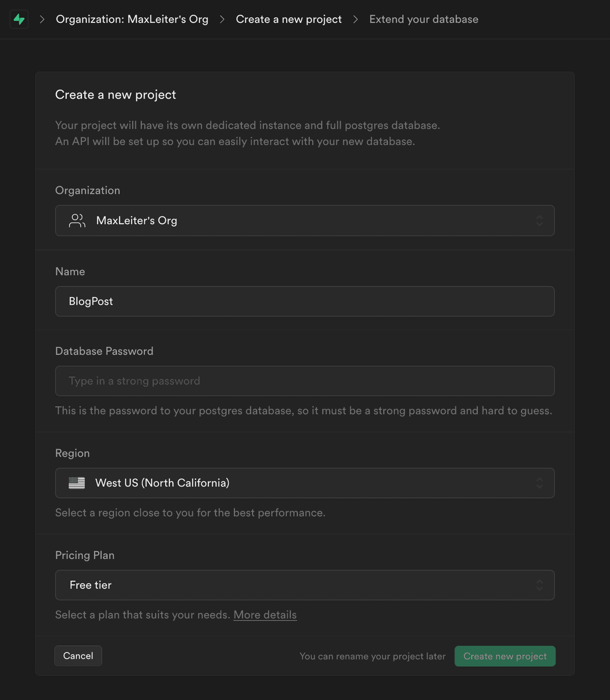Click 'MaxLeiter's Org' inside the Organization selector
Image resolution: width=610 pixels, height=700 pixels.
136,221
